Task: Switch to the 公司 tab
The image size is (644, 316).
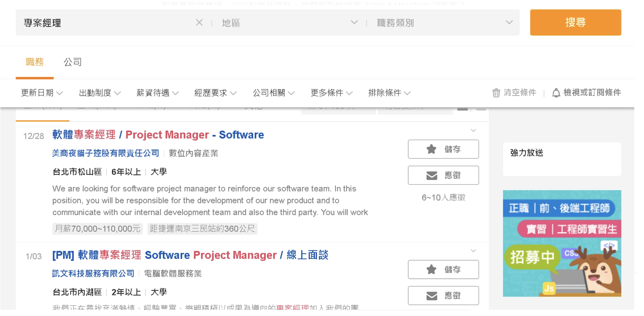Action: point(72,62)
